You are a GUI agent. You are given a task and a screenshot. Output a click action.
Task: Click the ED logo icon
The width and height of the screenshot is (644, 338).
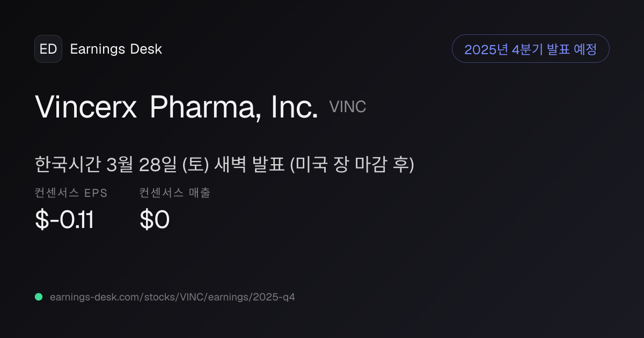click(48, 49)
